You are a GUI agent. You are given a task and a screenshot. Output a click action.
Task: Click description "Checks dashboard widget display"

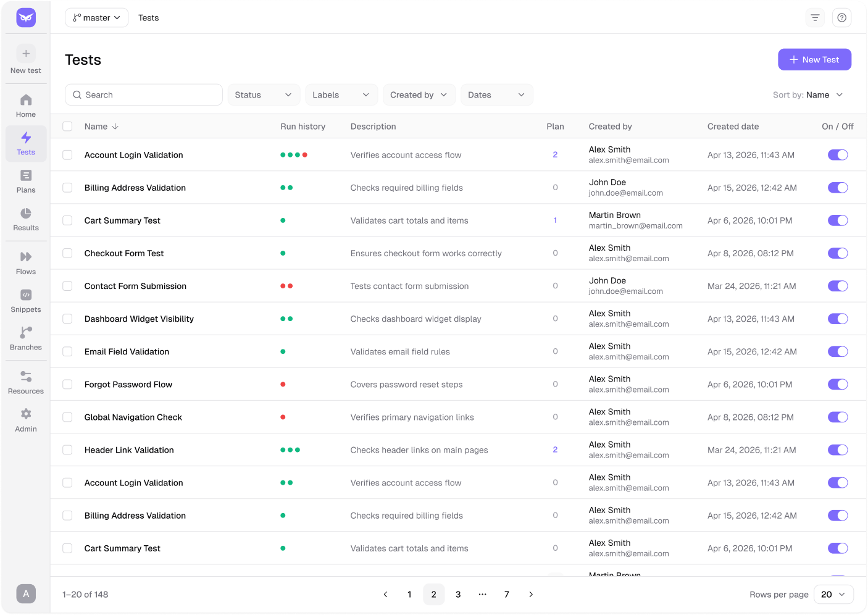point(415,319)
